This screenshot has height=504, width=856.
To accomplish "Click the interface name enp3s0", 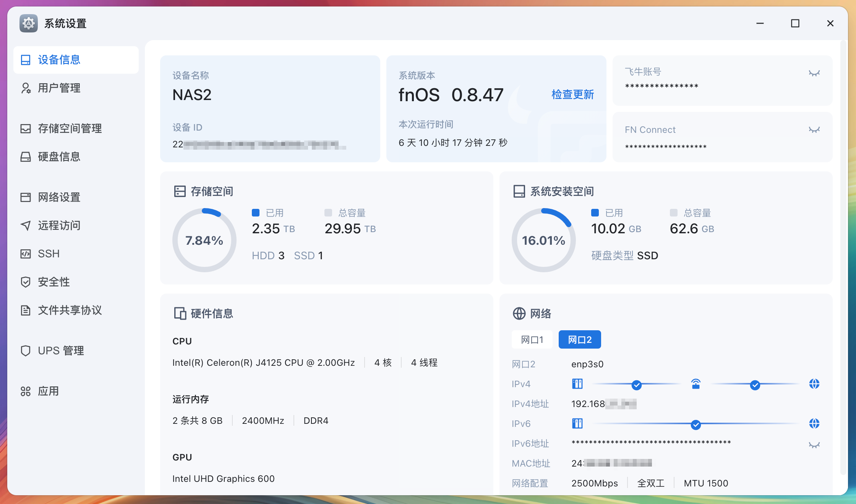I will 587,364.
